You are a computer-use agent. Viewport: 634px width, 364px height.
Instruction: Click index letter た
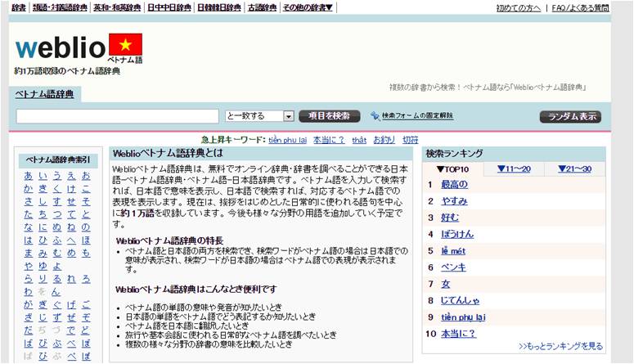point(29,215)
